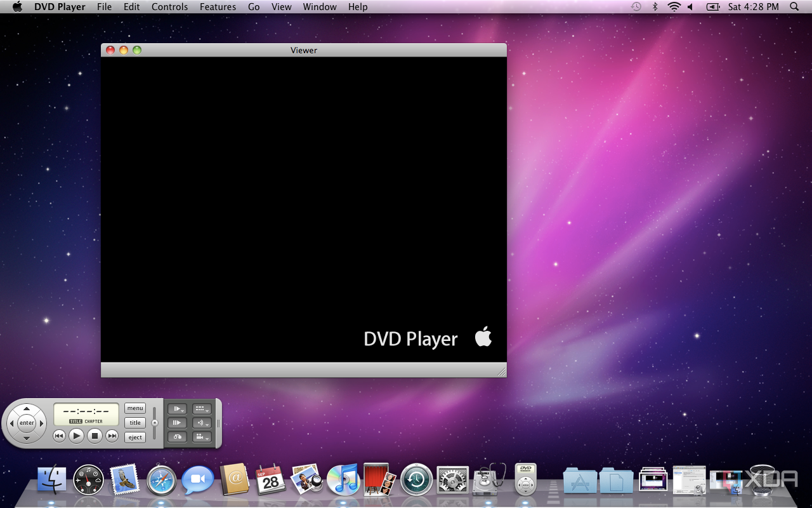Open the subtitles dropdown in drawer
This screenshot has height=508, width=812.
(x=202, y=409)
